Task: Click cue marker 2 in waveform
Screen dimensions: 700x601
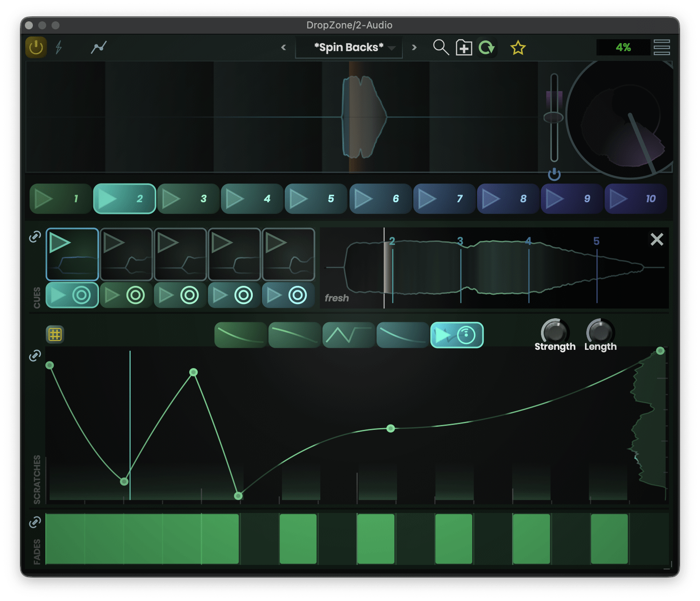Action: (x=392, y=241)
